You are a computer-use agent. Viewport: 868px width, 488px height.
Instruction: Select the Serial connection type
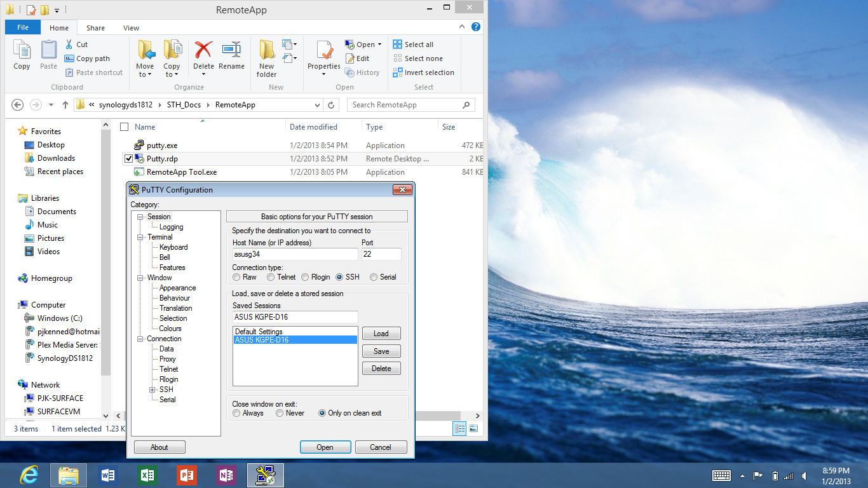(x=374, y=277)
